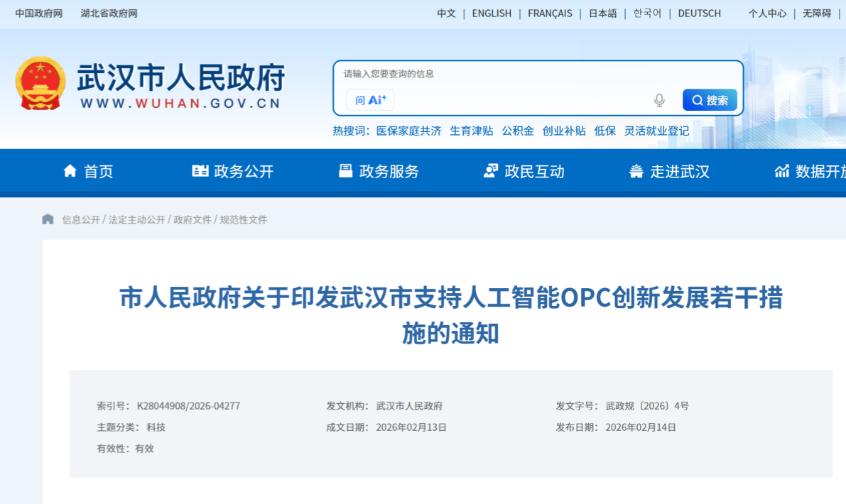The height and width of the screenshot is (504, 846).
Task: Click the microphone voice search icon
Action: [x=659, y=100]
